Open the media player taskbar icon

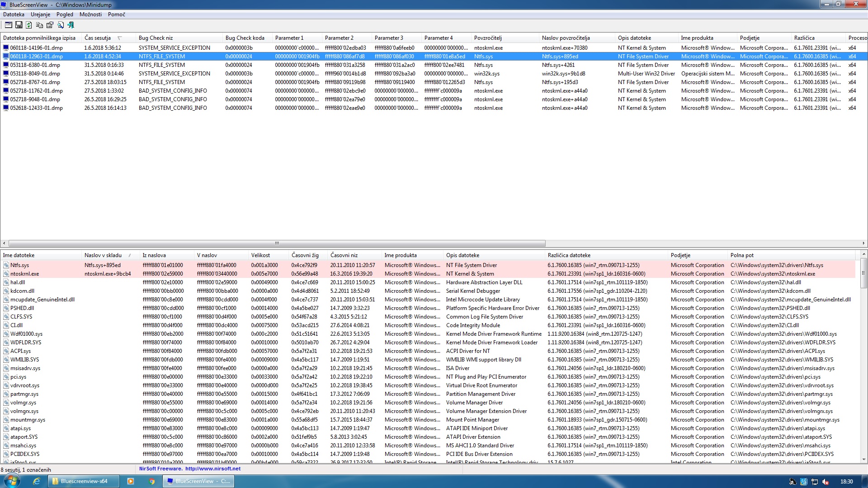click(x=131, y=481)
